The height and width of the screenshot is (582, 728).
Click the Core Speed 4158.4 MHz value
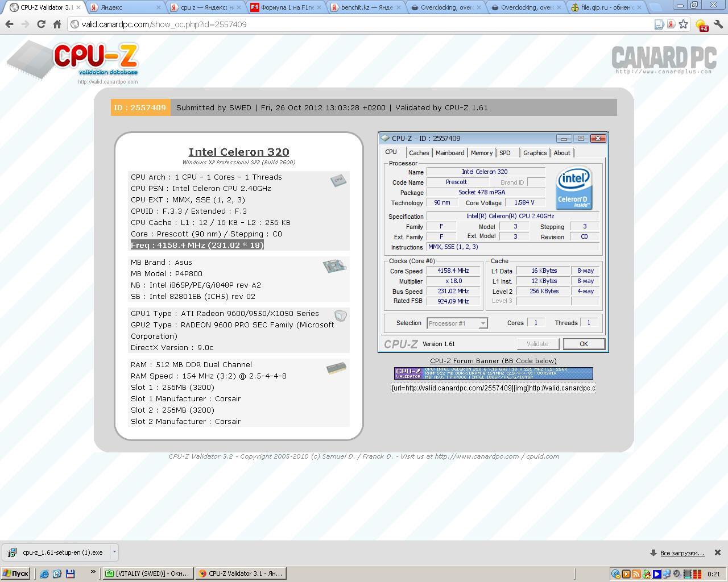[453, 271]
